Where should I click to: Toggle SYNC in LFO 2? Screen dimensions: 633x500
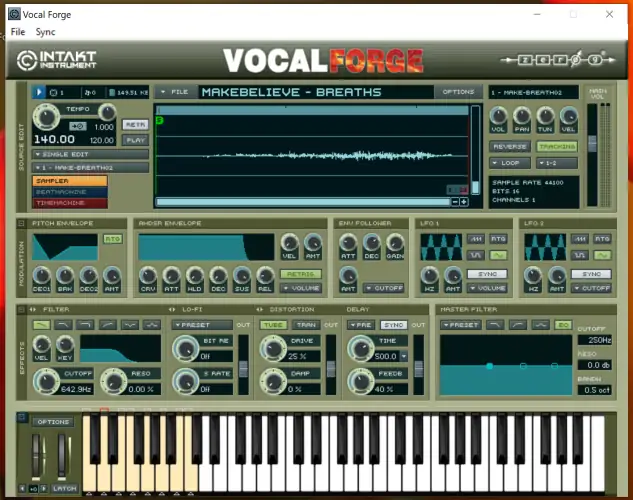(x=591, y=274)
